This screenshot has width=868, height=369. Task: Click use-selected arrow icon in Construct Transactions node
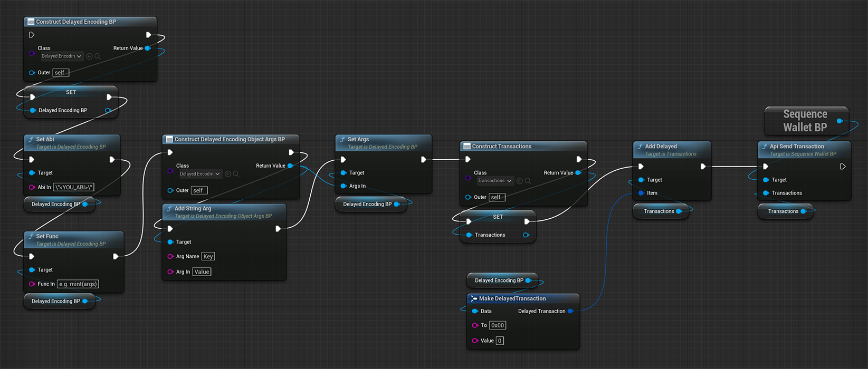click(519, 181)
